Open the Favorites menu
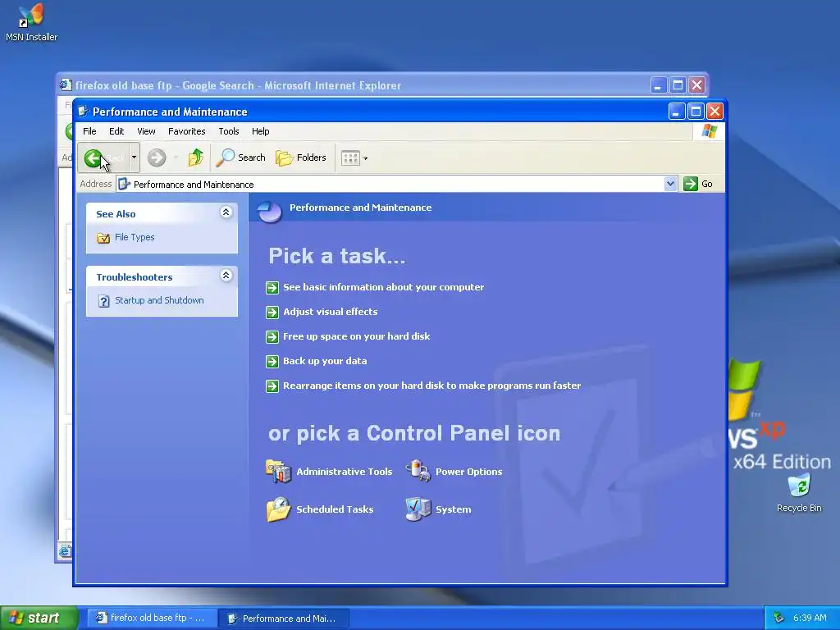The height and width of the screenshot is (630, 840). (x=186, y=131)
